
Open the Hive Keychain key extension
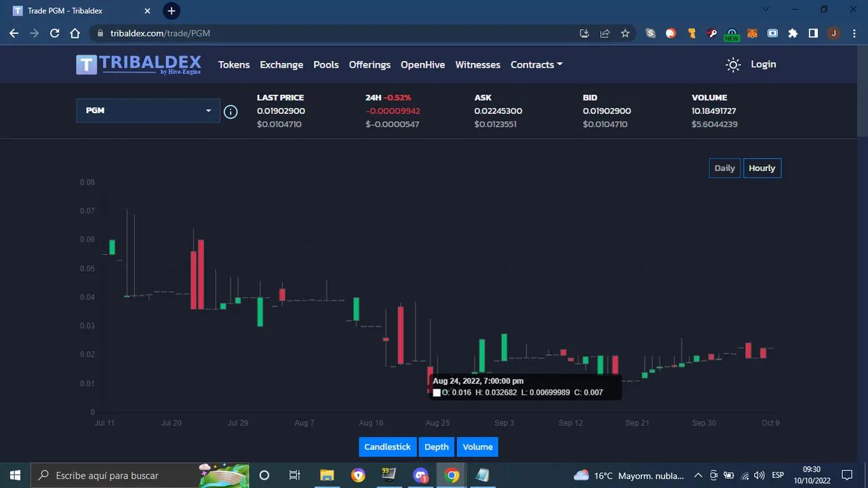tap(711, 33)
